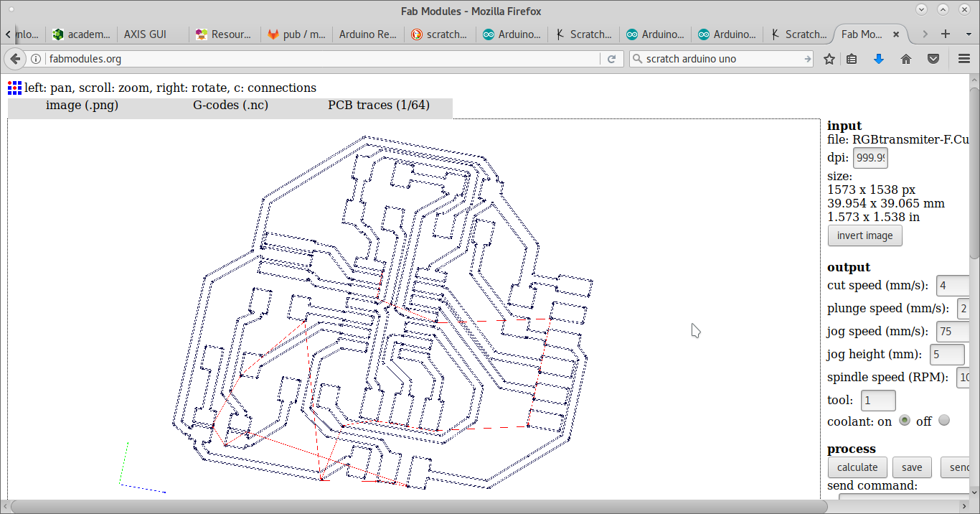Screen dimensions: 980x514
Task: Open the Firefox hamburger menu
Action: click(x=964, y=59)
